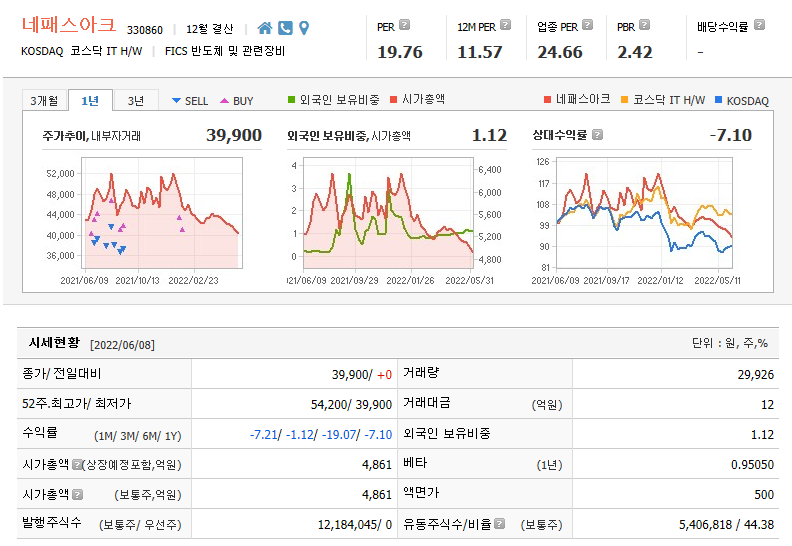
Task: Click KOSDAQ 코스닥 IT H/W sector text
Action: coord(82,51)
